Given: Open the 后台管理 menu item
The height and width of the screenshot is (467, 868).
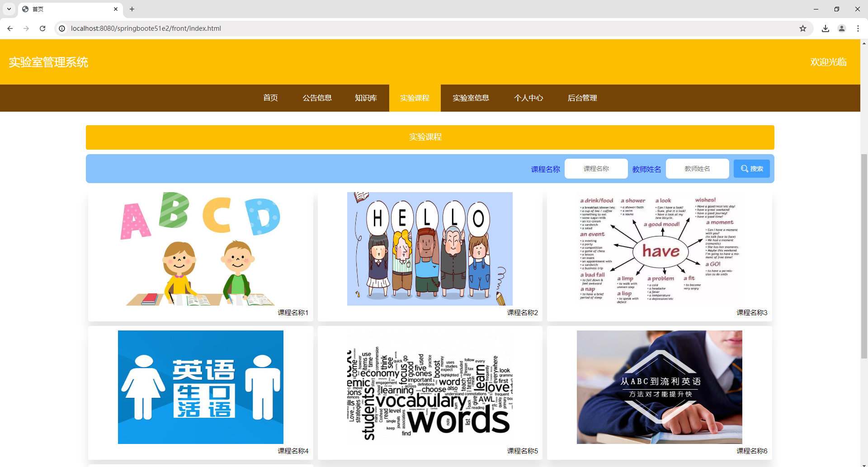Looking at the screenshot, I should (582, 98).
